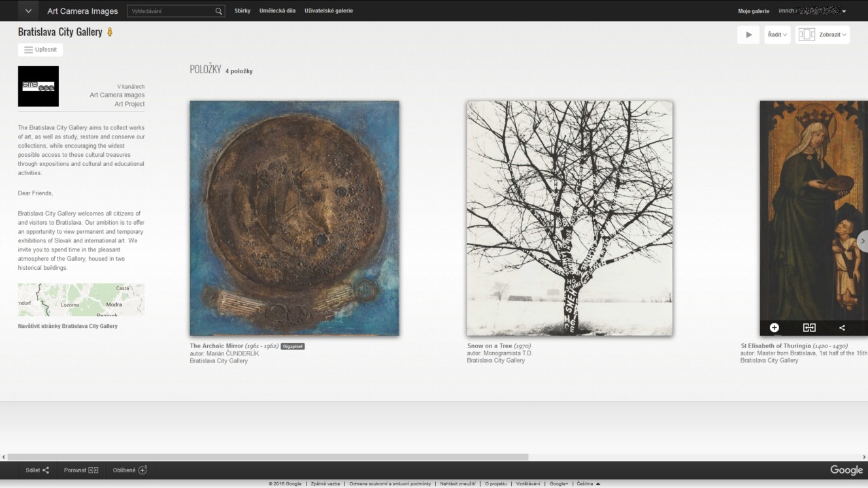
Task: Open the Art Project channel link
Action: tap(129, 105)
